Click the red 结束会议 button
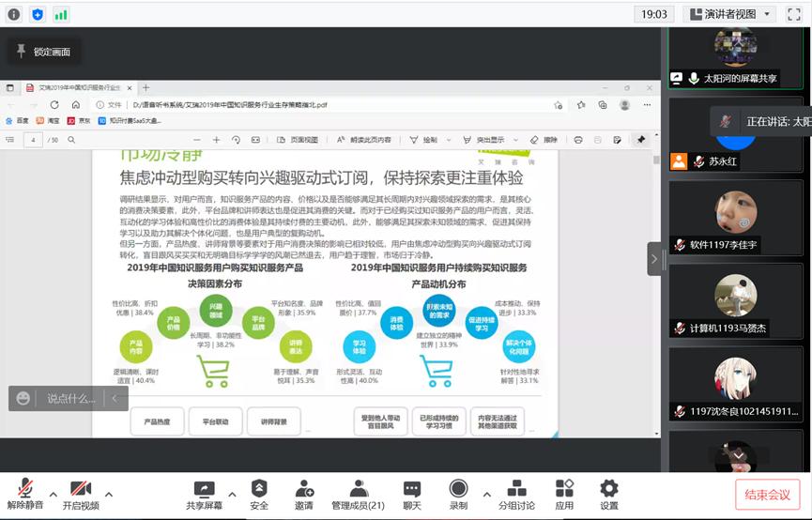Image resolution: width=812 pixels, height=520 pixels. (768, 495)
